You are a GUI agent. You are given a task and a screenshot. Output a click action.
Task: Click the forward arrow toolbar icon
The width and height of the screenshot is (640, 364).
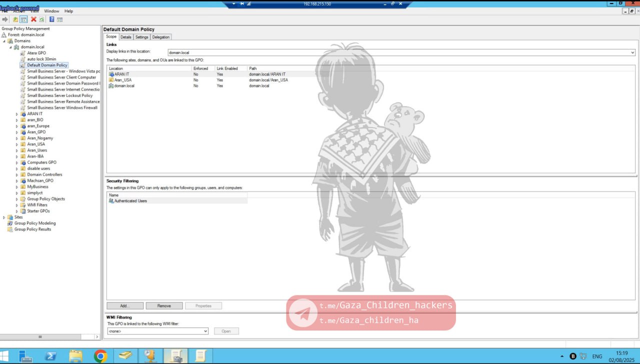coord(5,19)
